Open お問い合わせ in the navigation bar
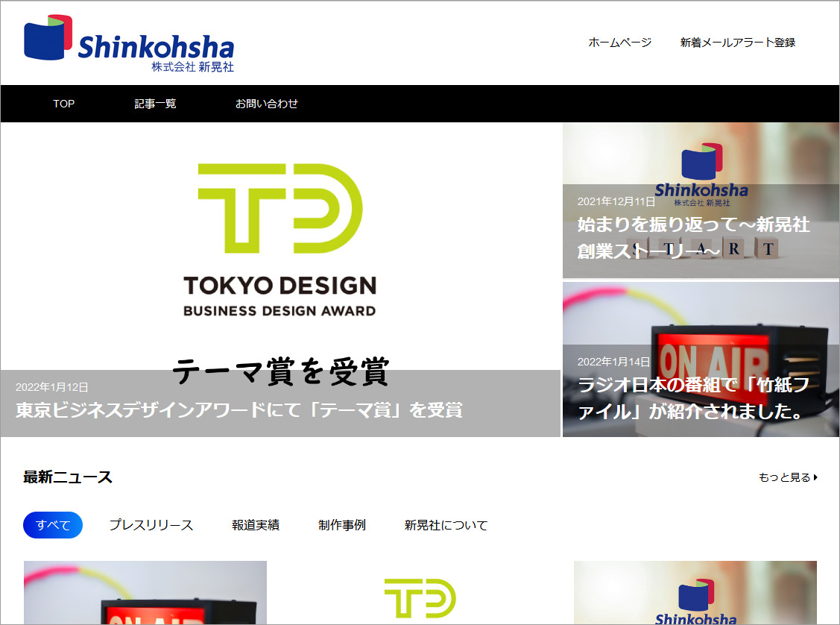Viewport: 840px width, 625px height. [267, 104]
